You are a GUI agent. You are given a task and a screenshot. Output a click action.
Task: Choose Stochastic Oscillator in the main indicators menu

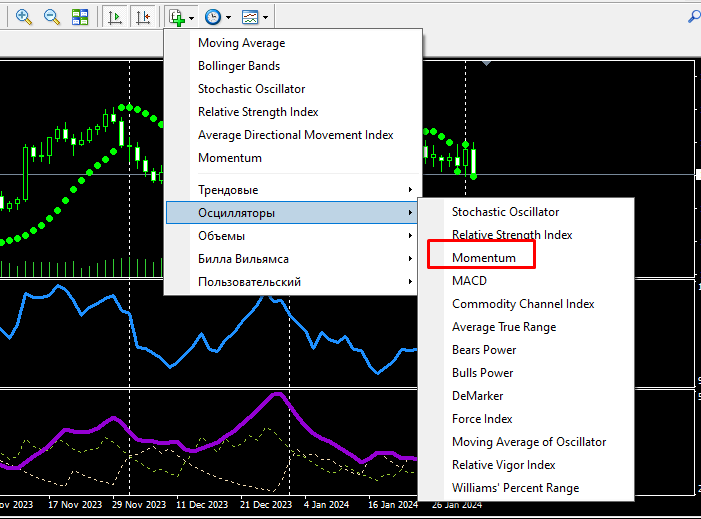tap(293, 89)
